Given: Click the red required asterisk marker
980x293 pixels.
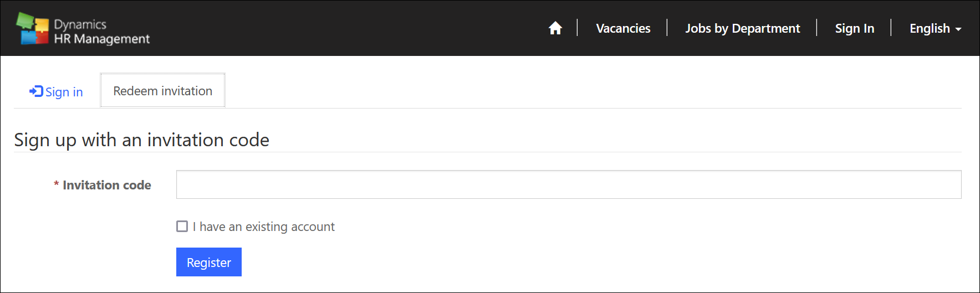Looking at the screenshot, I should (57, 184).
